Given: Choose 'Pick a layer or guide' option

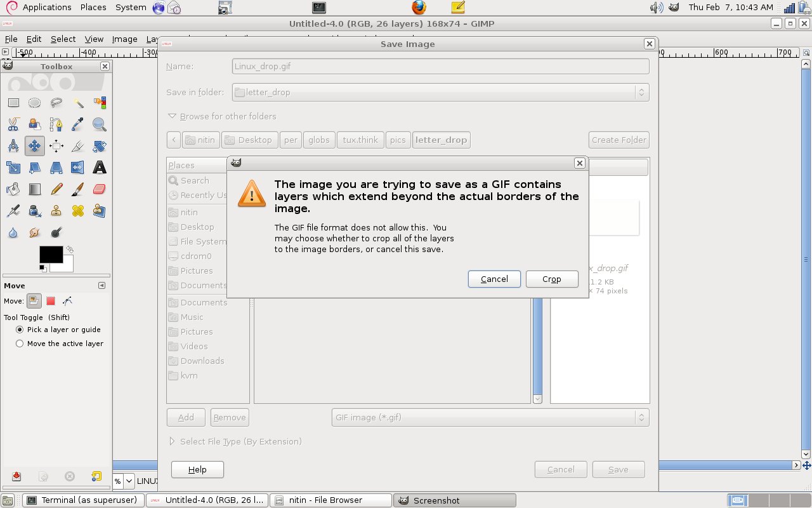Looking at the screenshot, I should point(58,330).
